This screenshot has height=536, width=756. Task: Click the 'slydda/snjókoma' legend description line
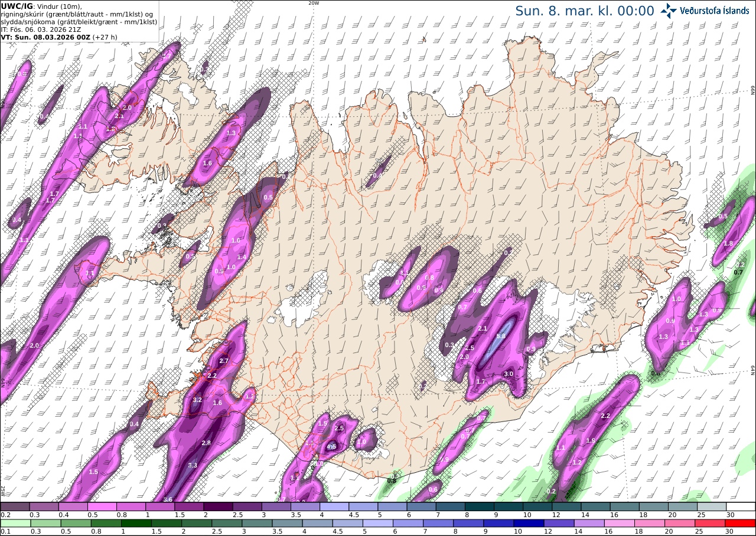pos(79,22)
